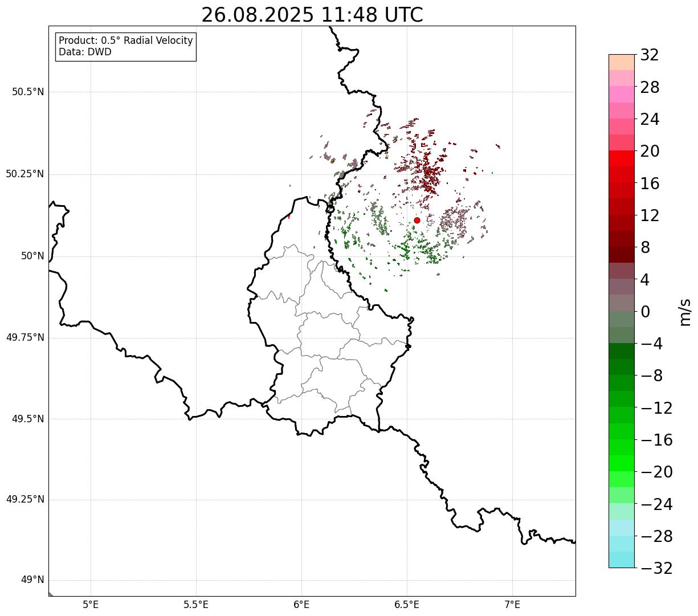Select the Data: DWD line
Viewport: 698px width, 616px height.
[x=85, y=52]
